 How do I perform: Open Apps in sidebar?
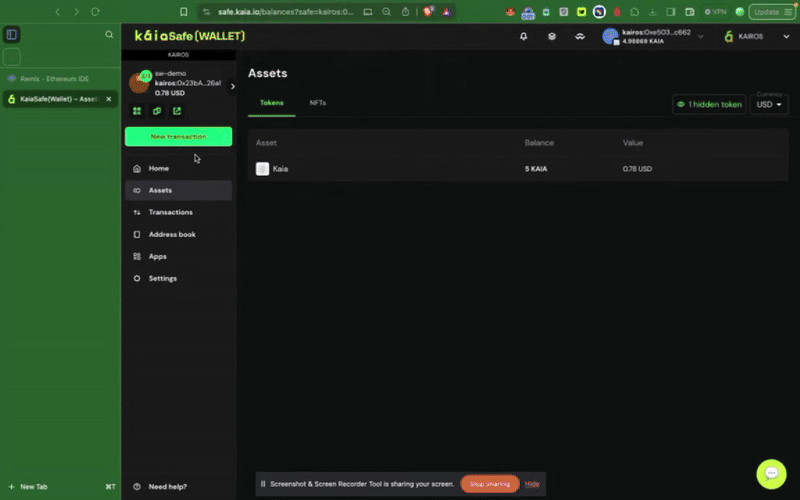178,257
